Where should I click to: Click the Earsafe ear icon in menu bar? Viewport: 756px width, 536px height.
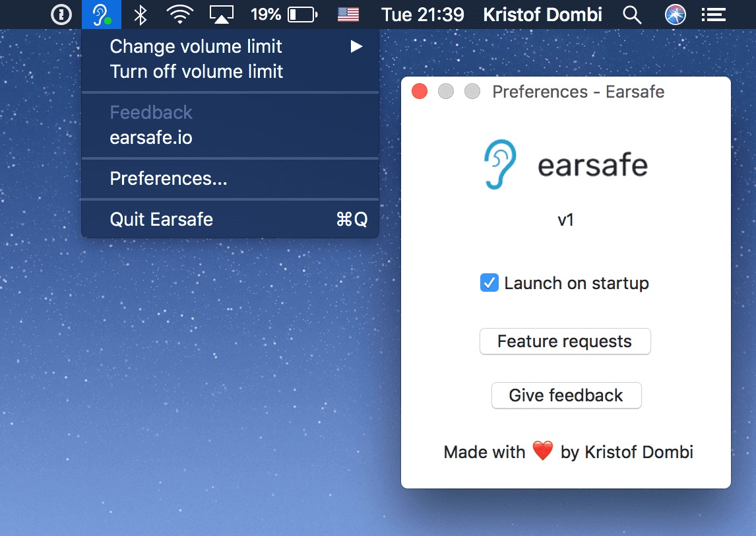pos(101,15)
